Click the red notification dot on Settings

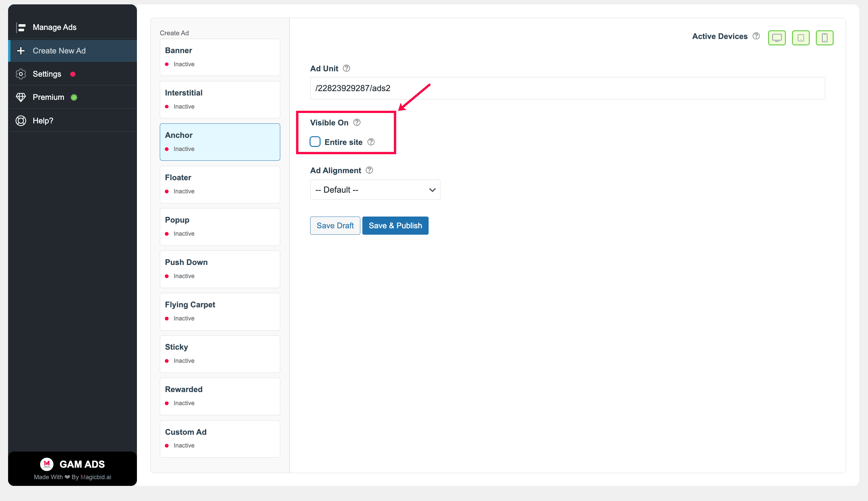pos(73,74)
